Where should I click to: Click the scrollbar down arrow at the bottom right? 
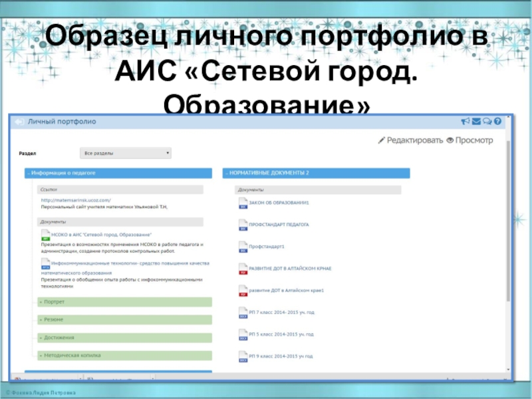click(x=508, y=370)
